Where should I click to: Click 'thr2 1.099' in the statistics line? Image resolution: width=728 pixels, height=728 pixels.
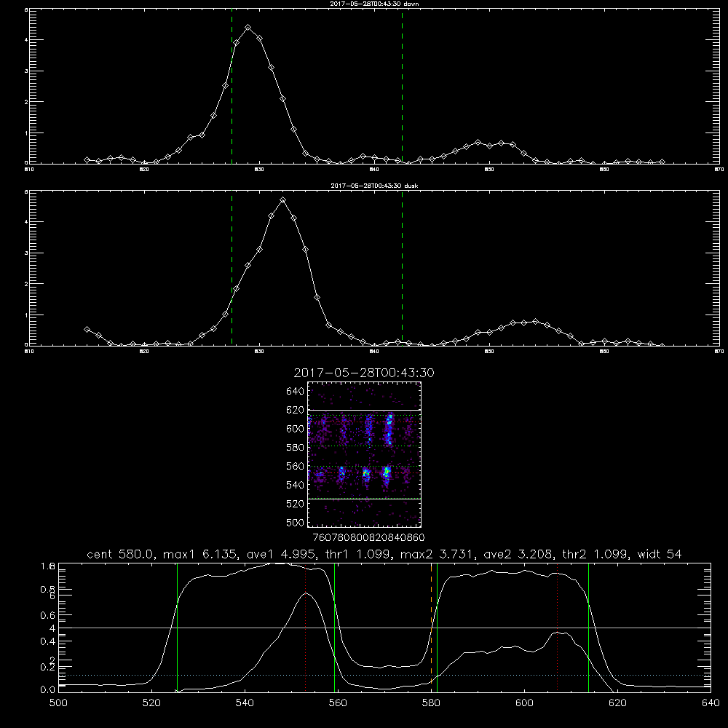coord(596,554)
